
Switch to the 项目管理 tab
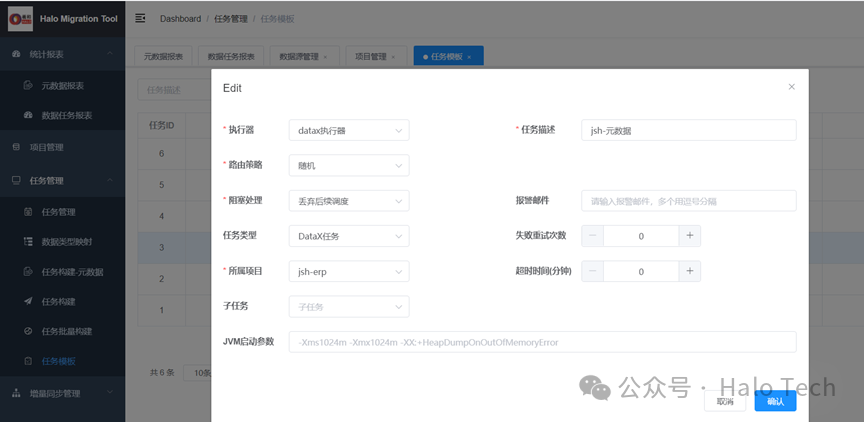[376, 56]
